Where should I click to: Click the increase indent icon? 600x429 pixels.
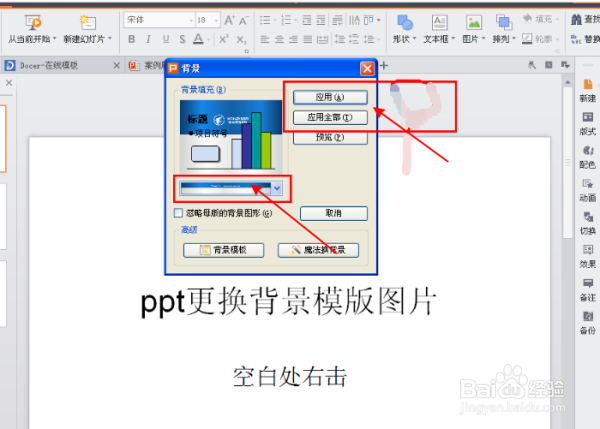(x=321, y=20)
